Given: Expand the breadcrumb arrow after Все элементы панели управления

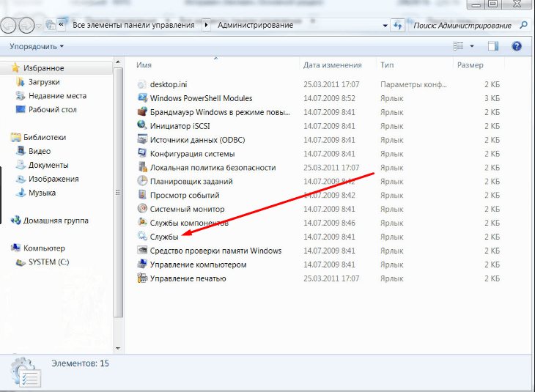Looking at the screenshot, I should coord(206,25).
